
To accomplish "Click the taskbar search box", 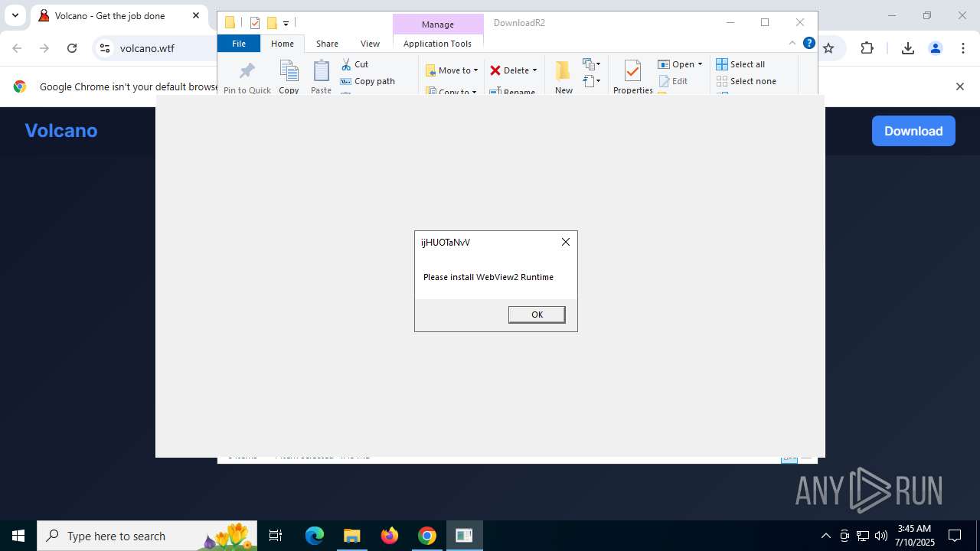I will 148,536.
